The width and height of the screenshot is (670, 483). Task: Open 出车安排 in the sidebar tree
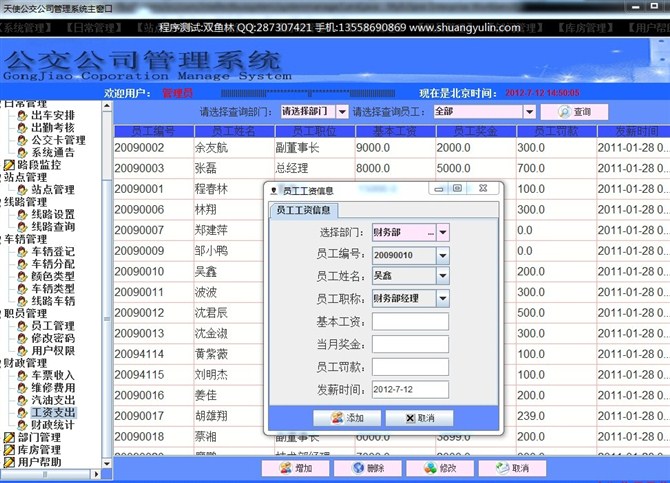(x=53, y=115)
